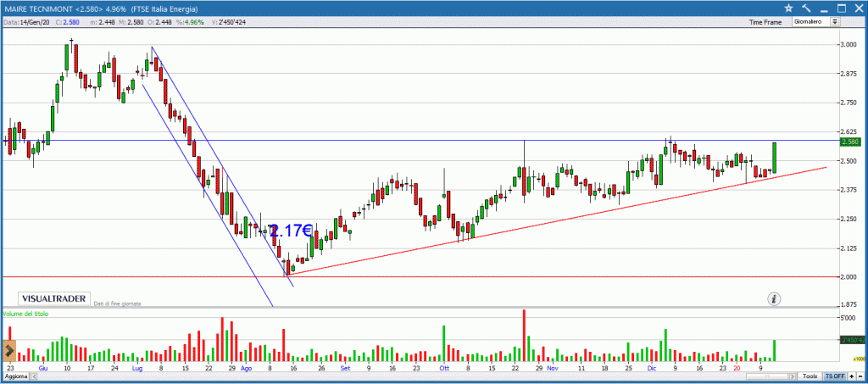Click the O: 2.448 open value
868x384 pixels.
[x=159, y=22]
